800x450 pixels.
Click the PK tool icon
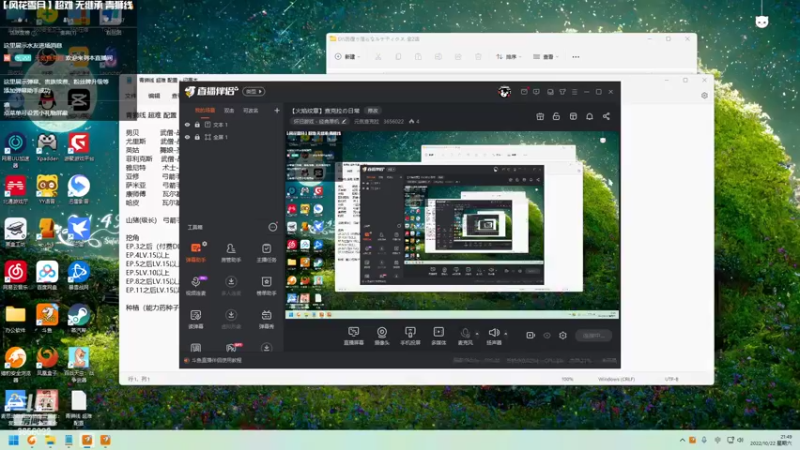231,348
